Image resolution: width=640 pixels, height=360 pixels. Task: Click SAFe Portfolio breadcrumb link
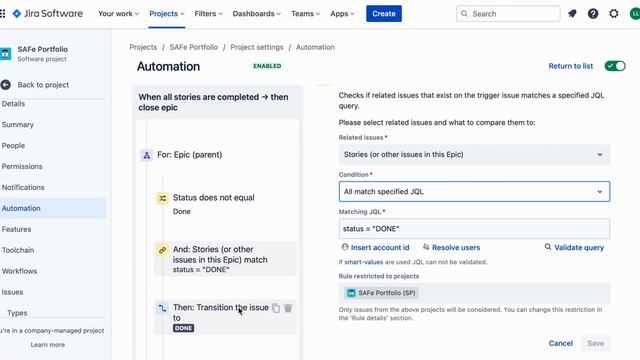(194, 47)
